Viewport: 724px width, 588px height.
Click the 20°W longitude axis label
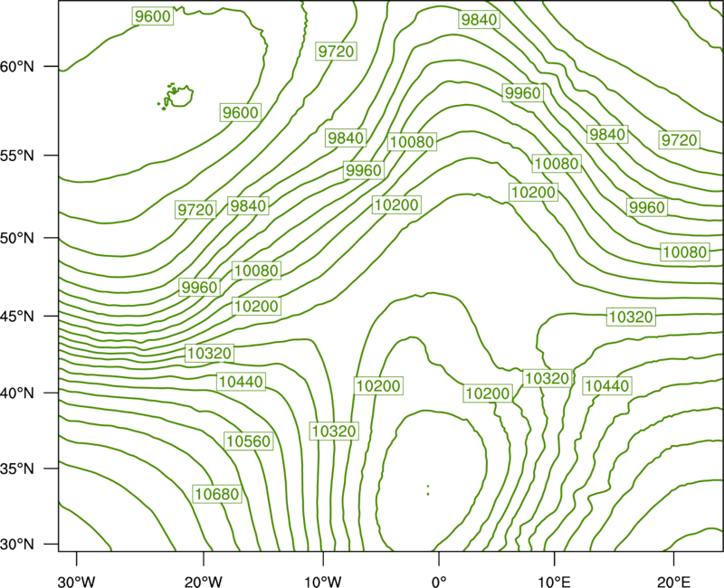click(203, 582)
